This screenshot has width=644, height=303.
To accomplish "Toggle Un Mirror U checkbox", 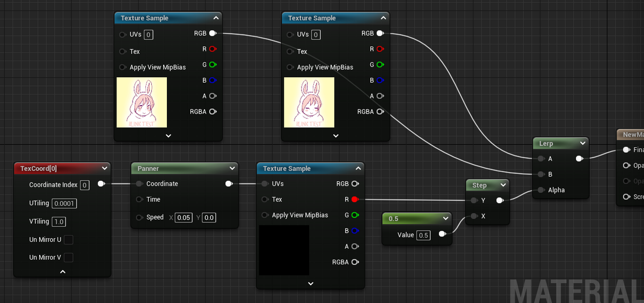I will point(68,240).
